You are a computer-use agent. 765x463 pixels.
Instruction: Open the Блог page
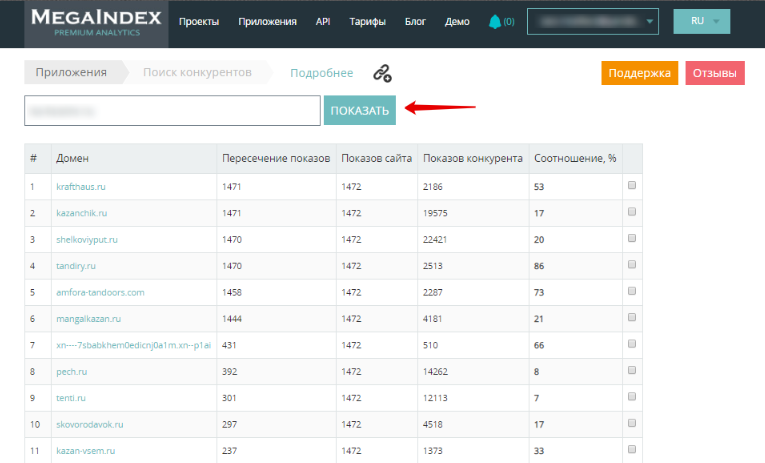[x=415, y=21]
